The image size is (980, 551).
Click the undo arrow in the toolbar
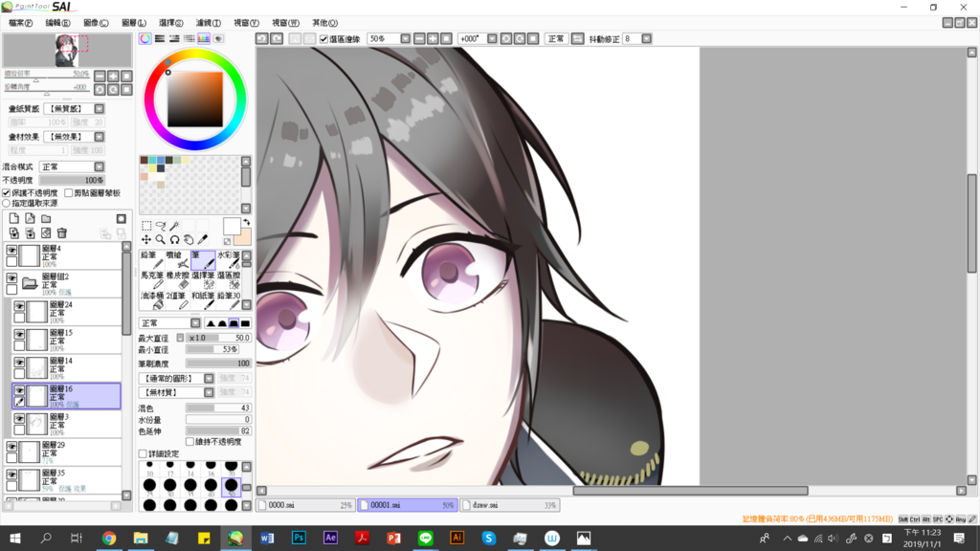point(262,38)
